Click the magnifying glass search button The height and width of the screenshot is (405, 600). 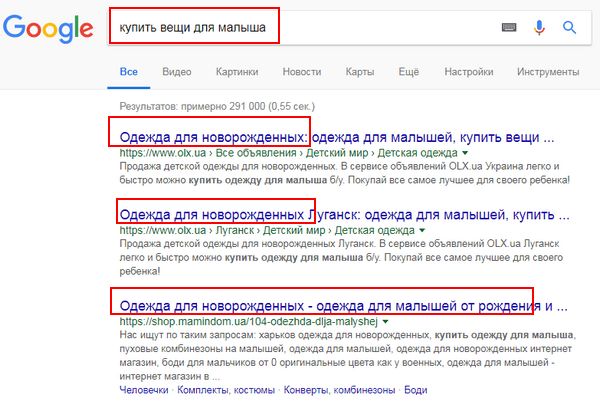click(569, 28)
